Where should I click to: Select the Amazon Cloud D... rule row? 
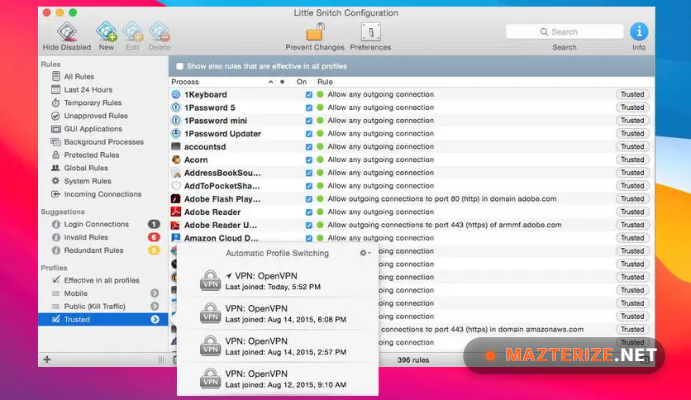[x=412, y=238]
